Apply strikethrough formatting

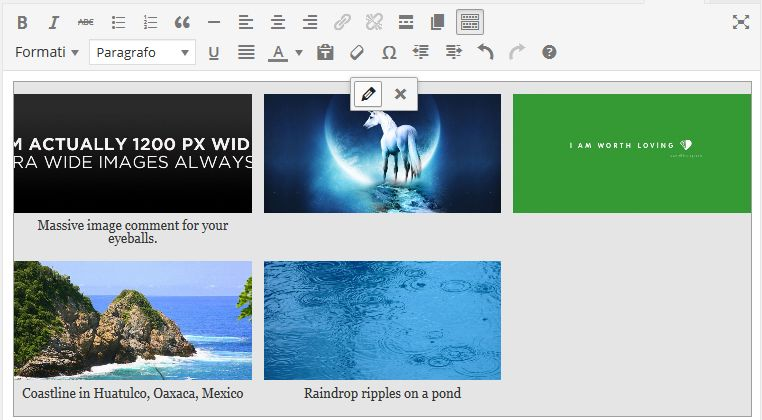tap(86, 22)
